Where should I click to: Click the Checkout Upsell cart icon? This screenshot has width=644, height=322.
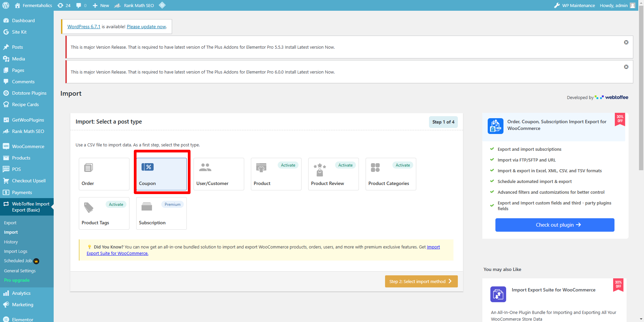coord(6,181)
